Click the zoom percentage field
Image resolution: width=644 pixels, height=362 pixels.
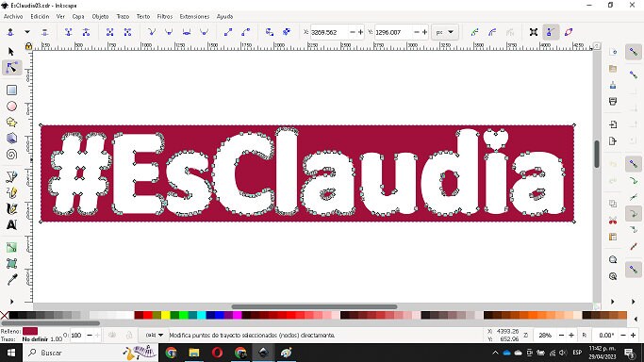coord(546,336)
